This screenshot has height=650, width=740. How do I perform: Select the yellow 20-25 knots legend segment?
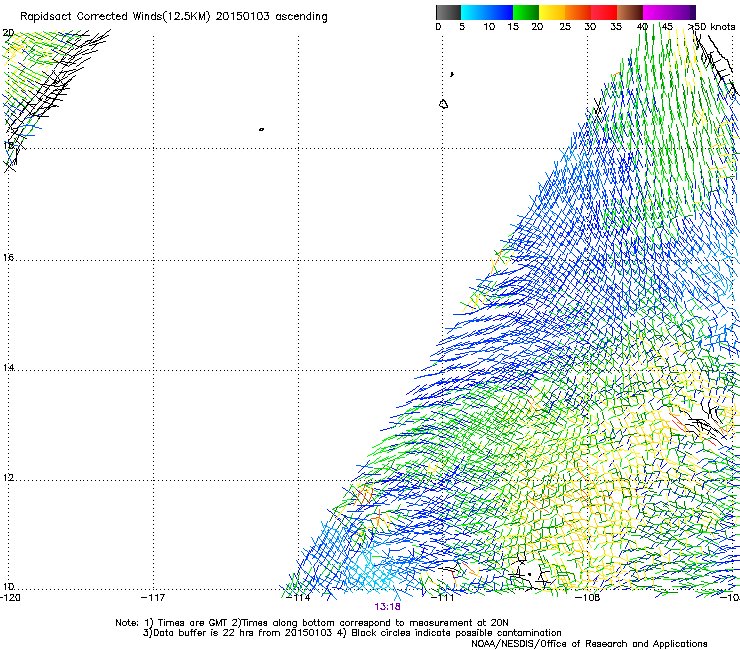pyautogui.click(x=551, y=12)
